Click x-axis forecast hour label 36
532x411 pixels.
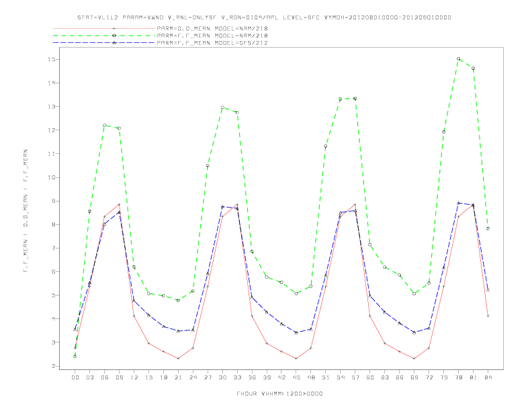coord(252,377)
